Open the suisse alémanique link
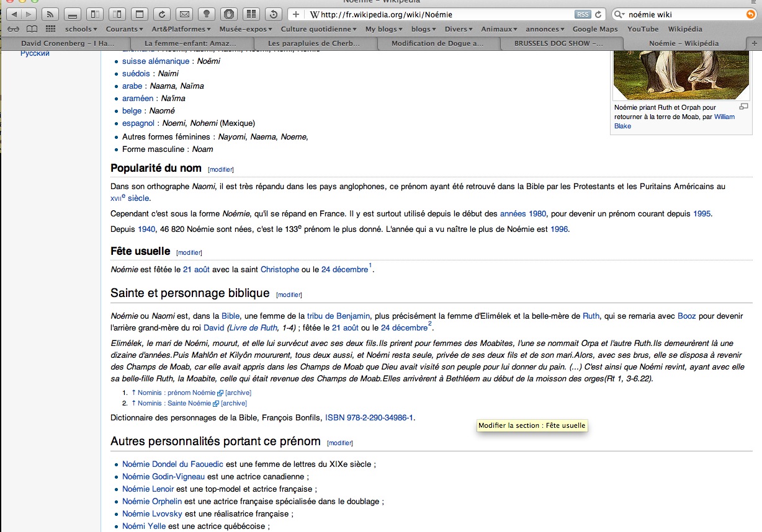This screenshot has height=532, width=762. (156, 61)
